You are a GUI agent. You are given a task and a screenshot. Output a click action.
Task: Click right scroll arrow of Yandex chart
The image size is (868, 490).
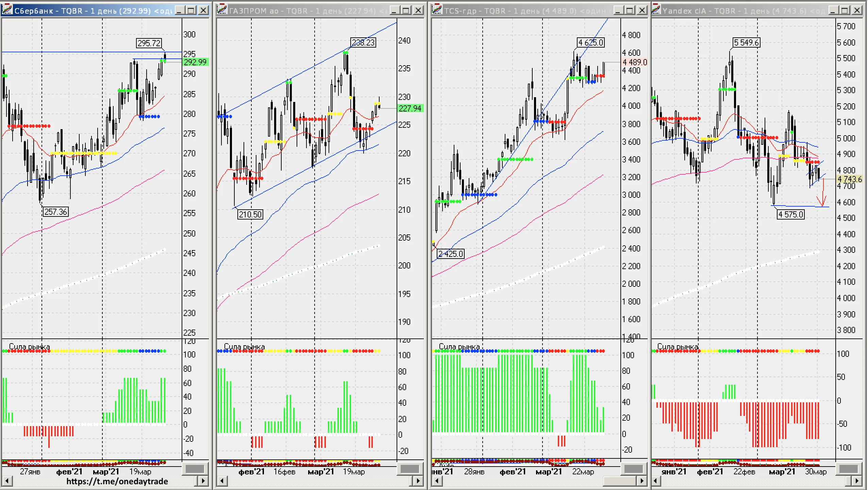(857, 481)
